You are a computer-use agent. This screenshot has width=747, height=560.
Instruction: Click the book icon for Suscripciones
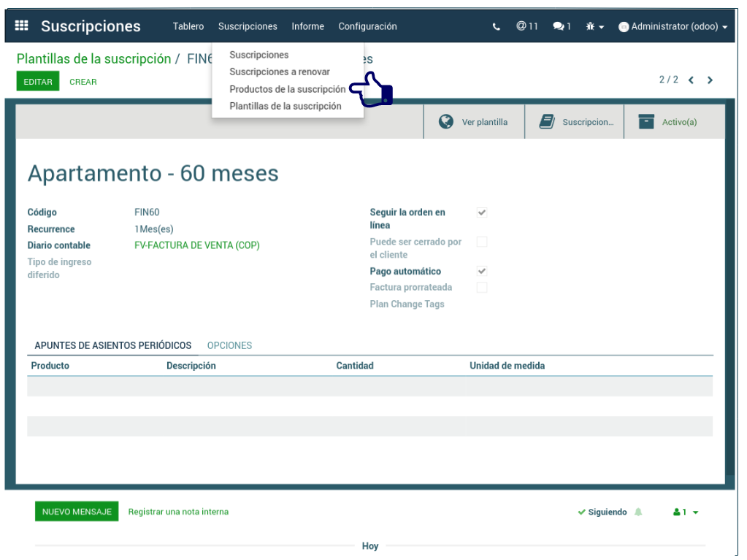[547, 122]
